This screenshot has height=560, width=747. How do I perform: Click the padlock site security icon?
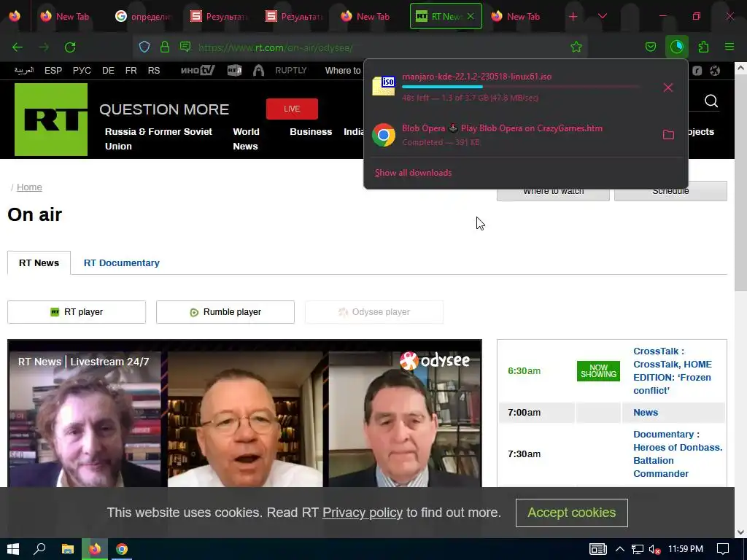click(x=165, y=47)
